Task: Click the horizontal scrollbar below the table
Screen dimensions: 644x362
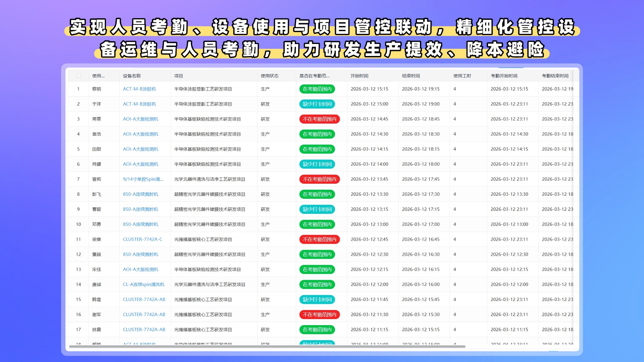Action: [x=267, y=347]
